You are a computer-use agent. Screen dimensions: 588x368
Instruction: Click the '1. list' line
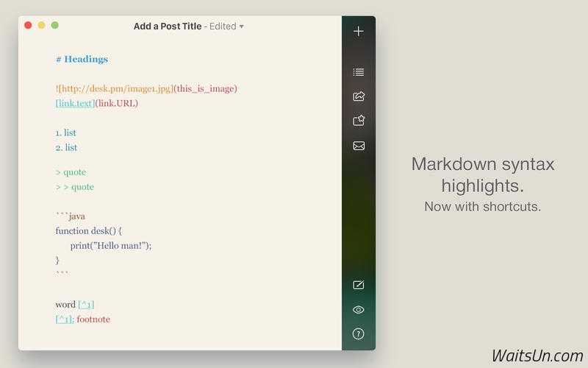pyautogui.click(x=65, y=133)
